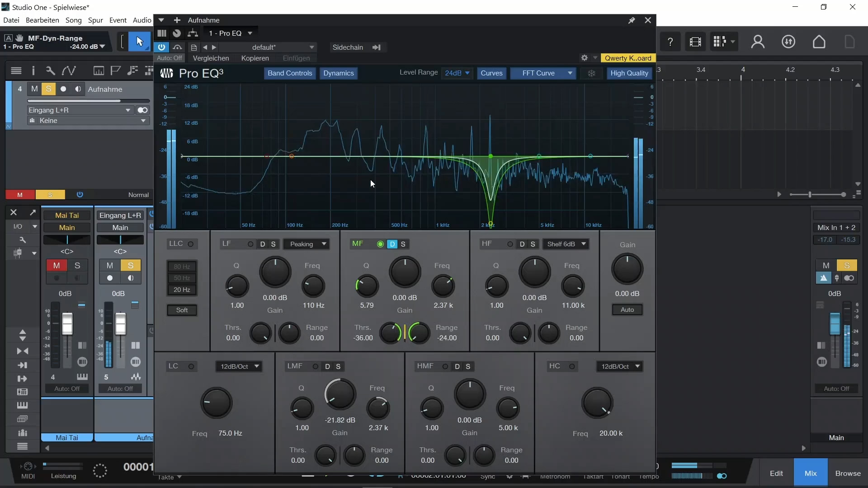Open Level Range 24dB dropdown
This screenshot has width=868, height=488.
pos(457,73)
